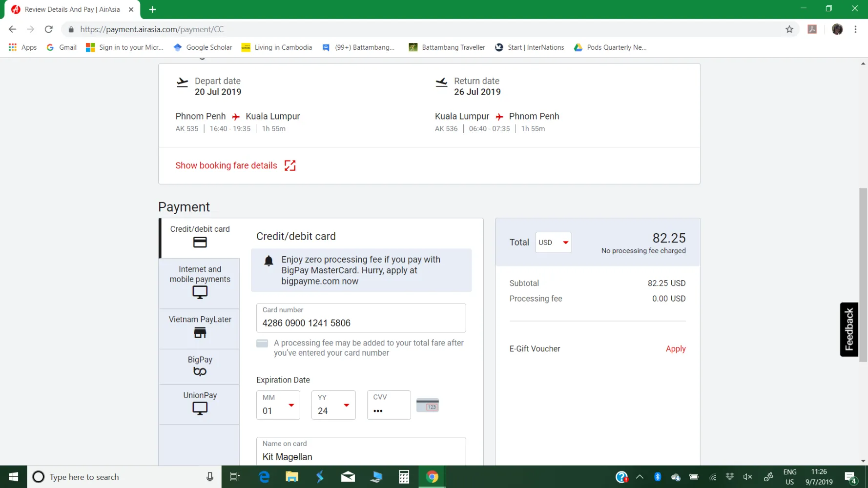This screenshot has height=488, width=868.
Task: Click the card type icon under card number
Action: tap(262, 344)
